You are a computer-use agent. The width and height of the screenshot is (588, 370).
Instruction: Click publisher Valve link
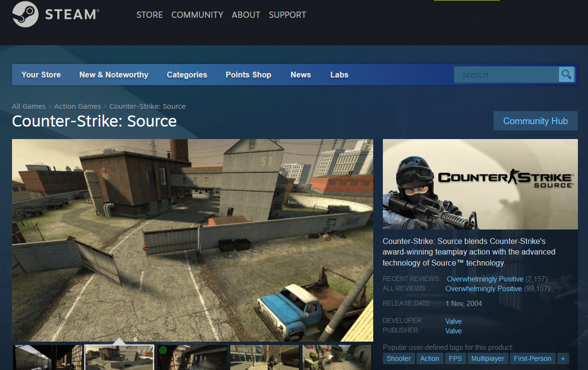pos(453,331)
